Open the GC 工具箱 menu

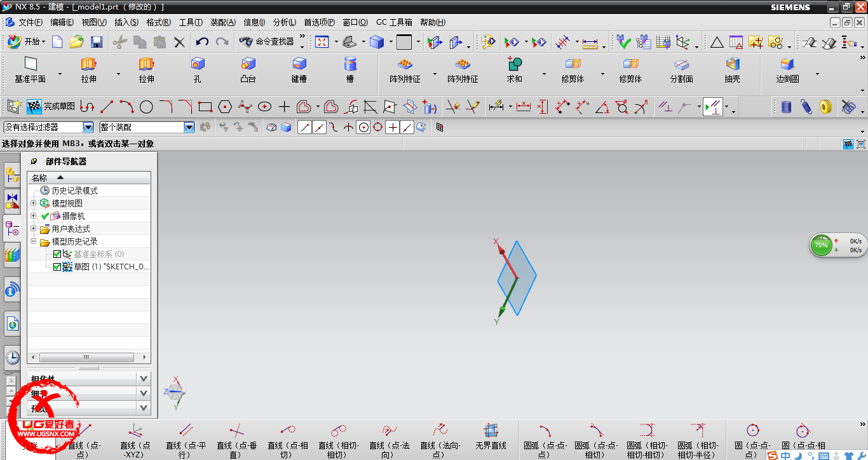(394, 22)
